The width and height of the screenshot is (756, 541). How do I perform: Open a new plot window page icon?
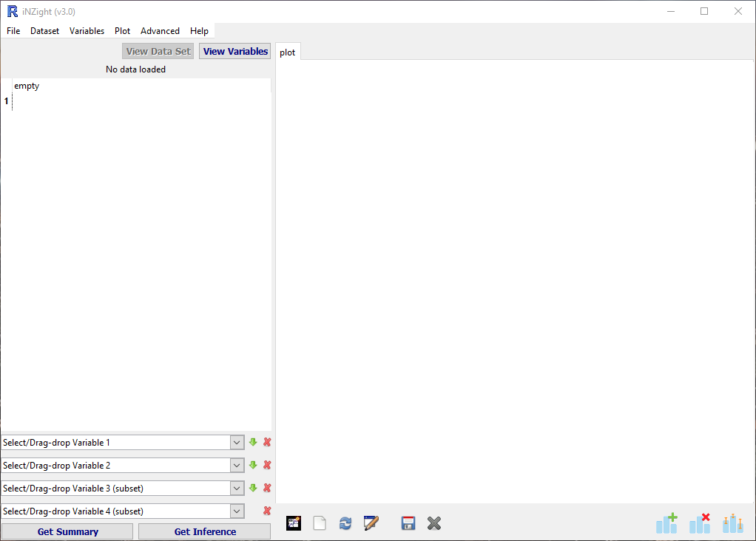tap(320, 523)
